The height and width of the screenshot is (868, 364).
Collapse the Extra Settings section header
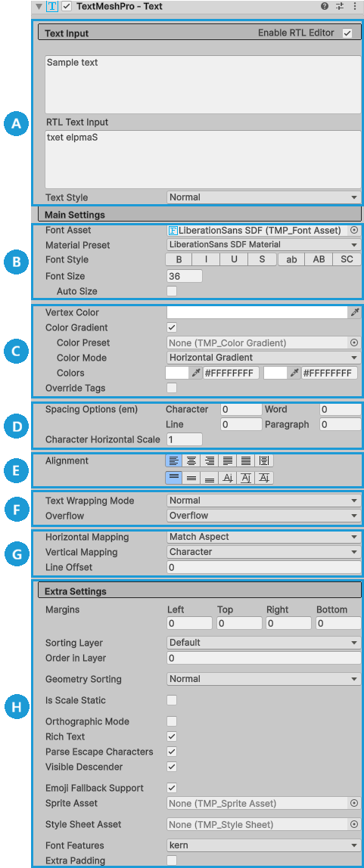[200, 591]
